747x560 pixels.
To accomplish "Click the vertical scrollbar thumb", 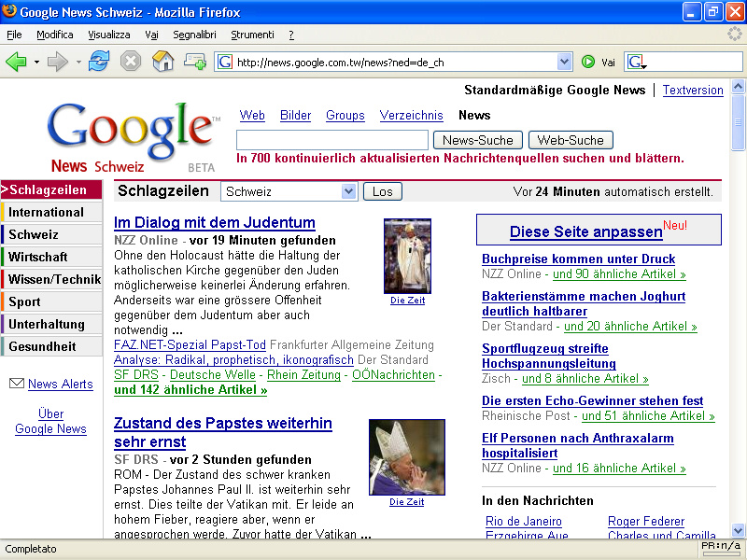I will (738, 122).
